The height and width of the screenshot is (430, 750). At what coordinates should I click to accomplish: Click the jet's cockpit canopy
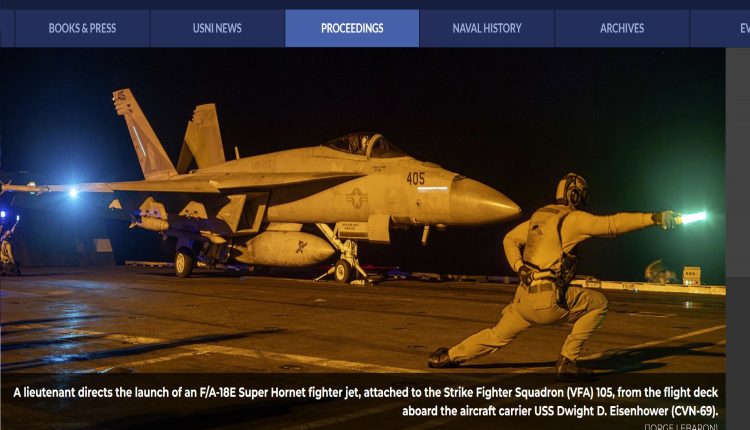coord(364,145)
